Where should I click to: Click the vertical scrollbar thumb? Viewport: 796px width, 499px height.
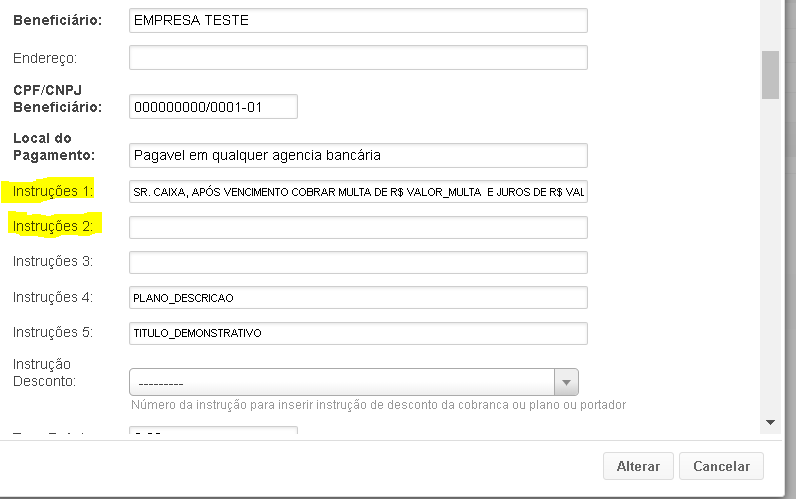(770, 75)
